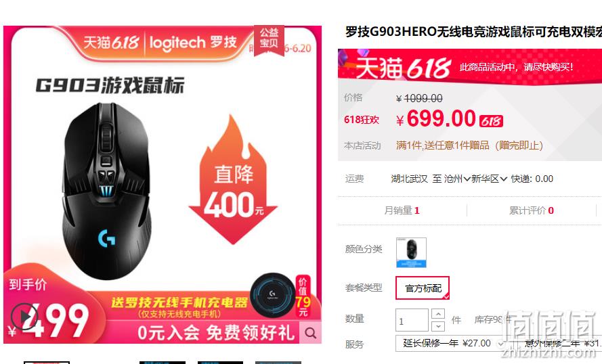Select the black mouse color thumbnail
This screenshot has height=364, width=602.
[411, 252]
